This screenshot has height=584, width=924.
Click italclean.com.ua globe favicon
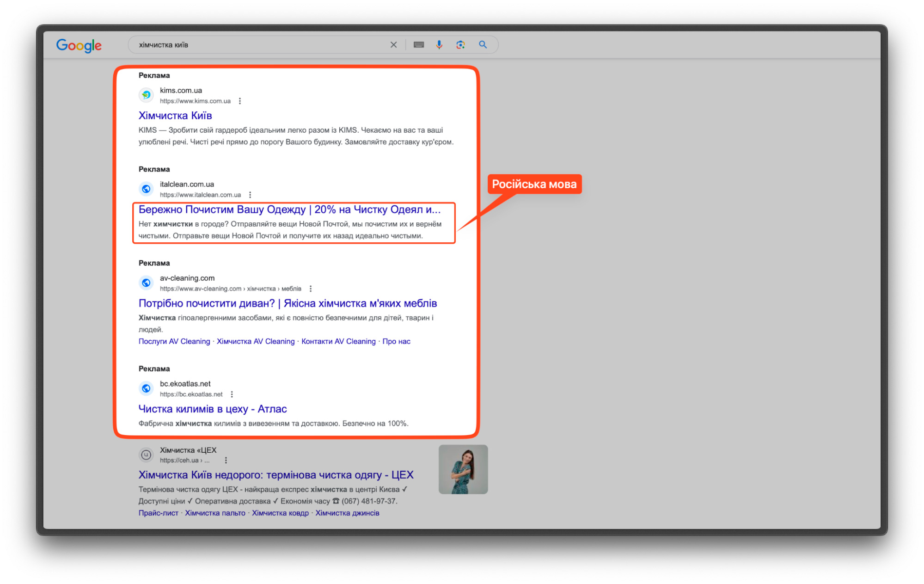146,189
